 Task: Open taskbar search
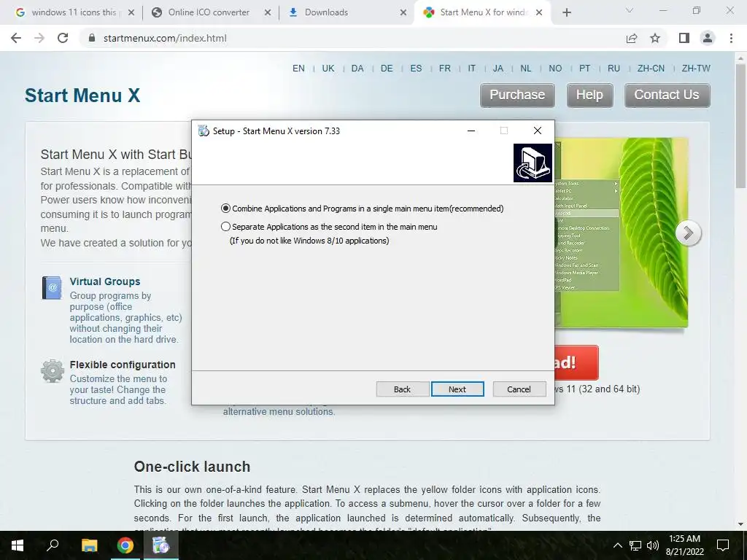(x=53, y=545)
